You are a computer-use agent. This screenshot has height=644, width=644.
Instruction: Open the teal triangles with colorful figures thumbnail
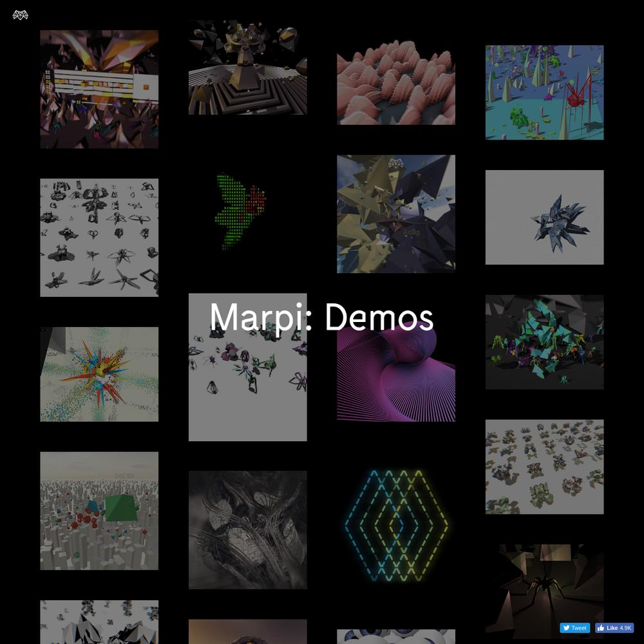coord(545,342)
